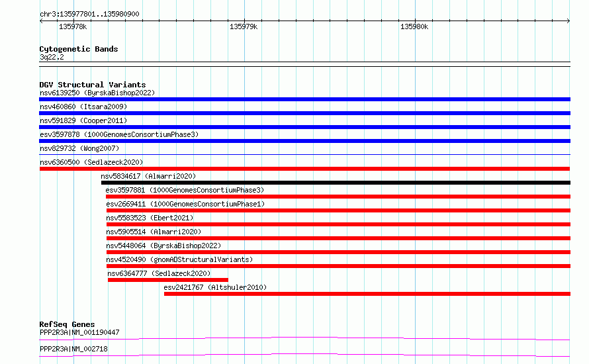The image size is (589, 364).
Task: Open nsv6364777 (Sedlazeck2020) label
Action: [x=159, y=273]
